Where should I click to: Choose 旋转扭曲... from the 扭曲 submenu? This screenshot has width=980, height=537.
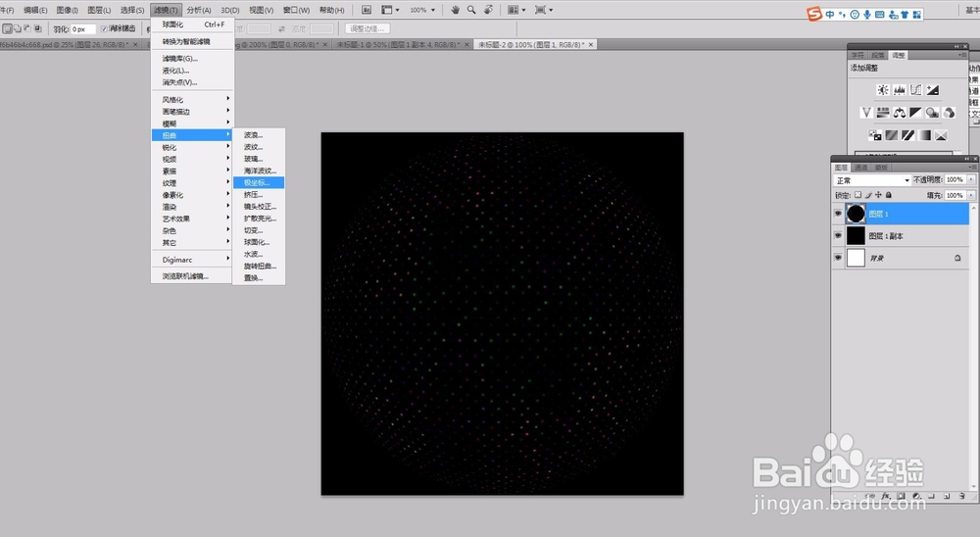[259, 266]
